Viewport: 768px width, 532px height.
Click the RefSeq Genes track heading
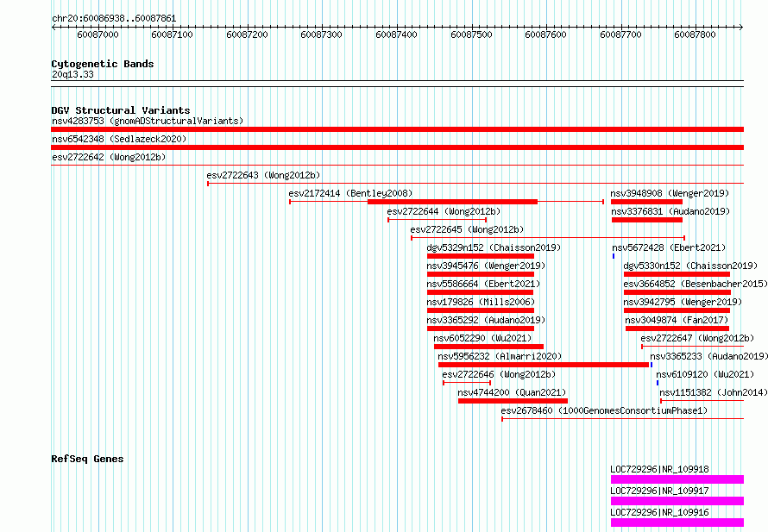pos(87,459)
